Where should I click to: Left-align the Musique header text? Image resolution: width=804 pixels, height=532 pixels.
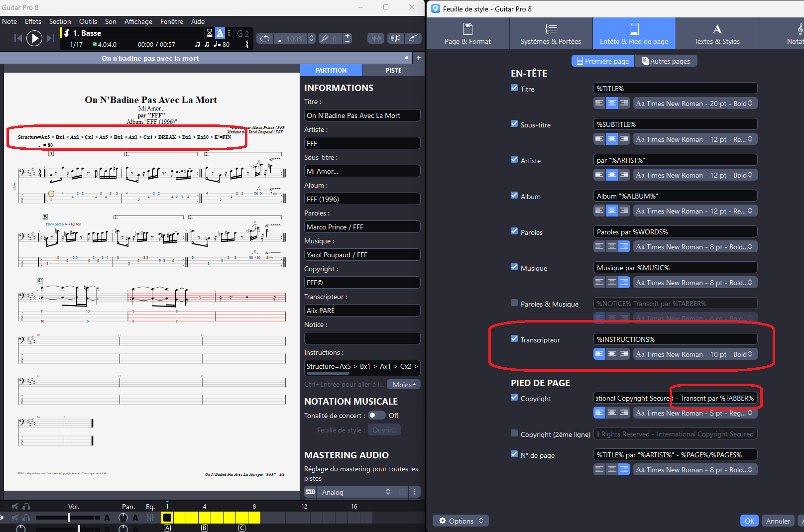click(x=599, y=282)
